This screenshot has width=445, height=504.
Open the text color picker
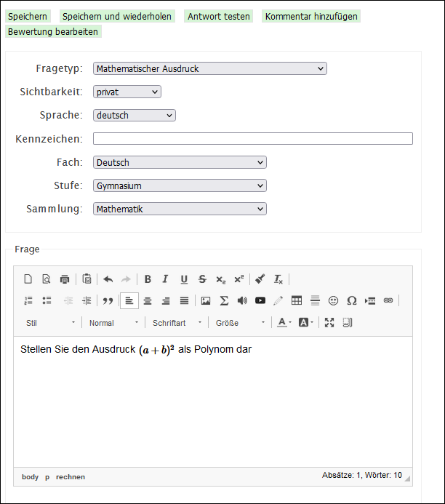[284, 322]
